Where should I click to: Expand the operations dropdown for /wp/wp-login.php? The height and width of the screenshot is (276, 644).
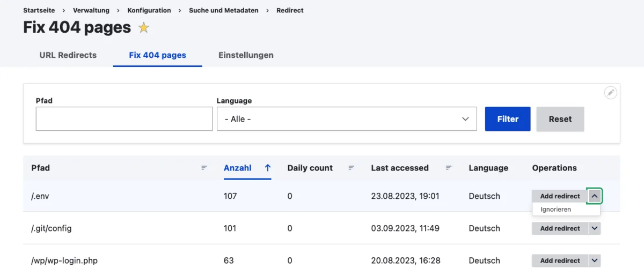click(x=595, y=260)
